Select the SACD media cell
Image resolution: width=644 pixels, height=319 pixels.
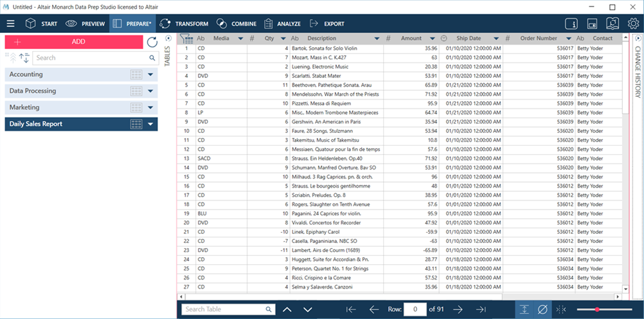(222, 159)
